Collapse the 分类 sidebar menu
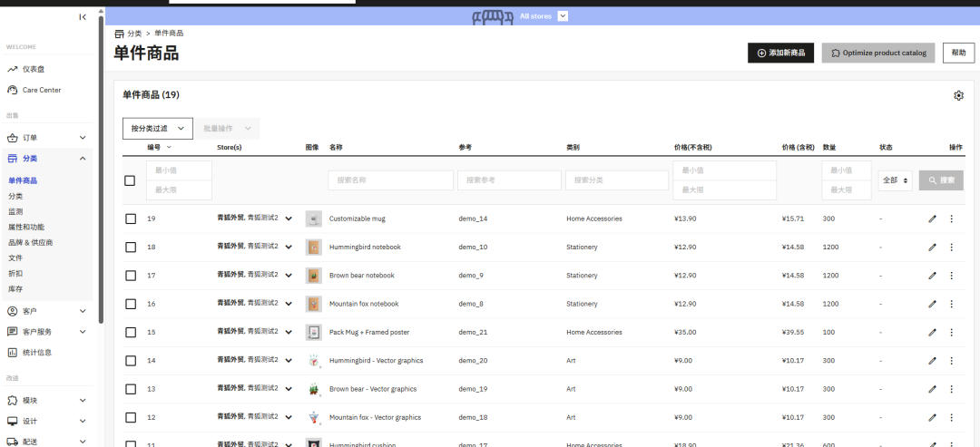The width and height of the screenshot is (980, 447). coord(83,159)
